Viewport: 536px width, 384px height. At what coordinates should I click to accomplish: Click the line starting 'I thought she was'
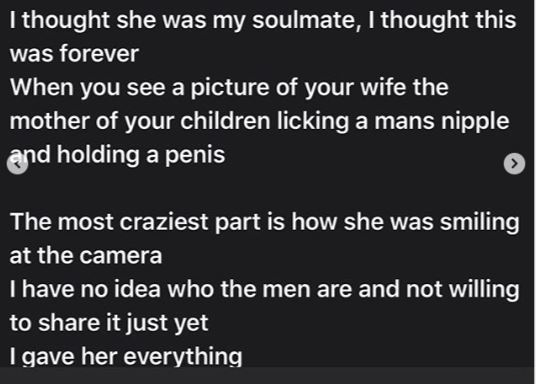point(263,21)
